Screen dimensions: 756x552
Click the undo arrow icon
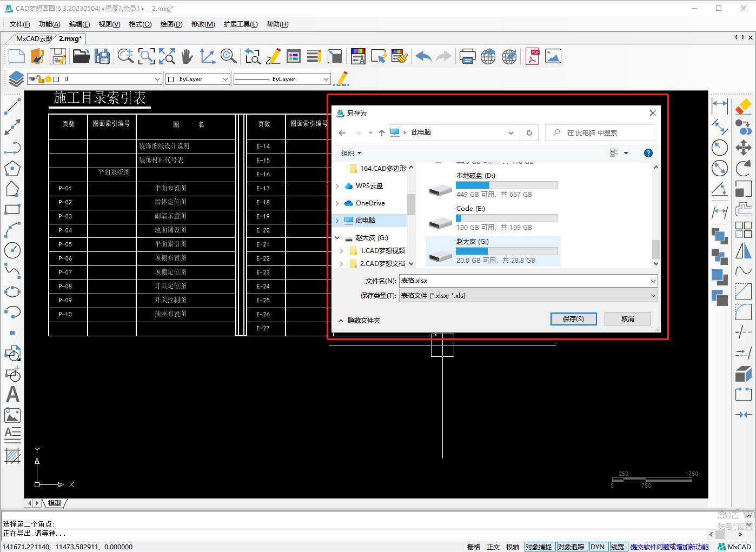pos(423,56)
